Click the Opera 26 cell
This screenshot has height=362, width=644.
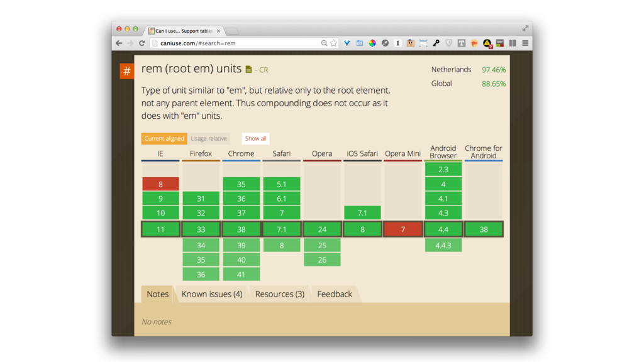click(x=322, y=260)
